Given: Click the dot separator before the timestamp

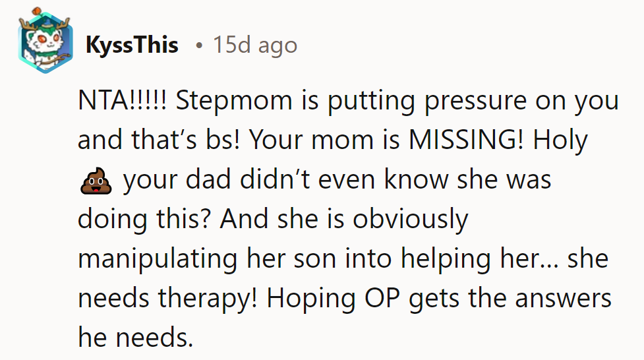Looking at the screenshot, I should pos(198,45).
